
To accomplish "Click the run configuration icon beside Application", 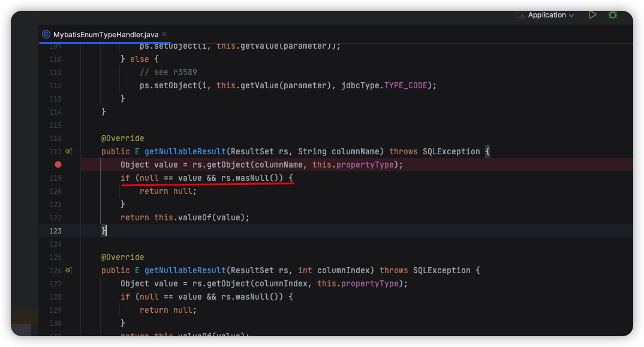I will 520,15.
